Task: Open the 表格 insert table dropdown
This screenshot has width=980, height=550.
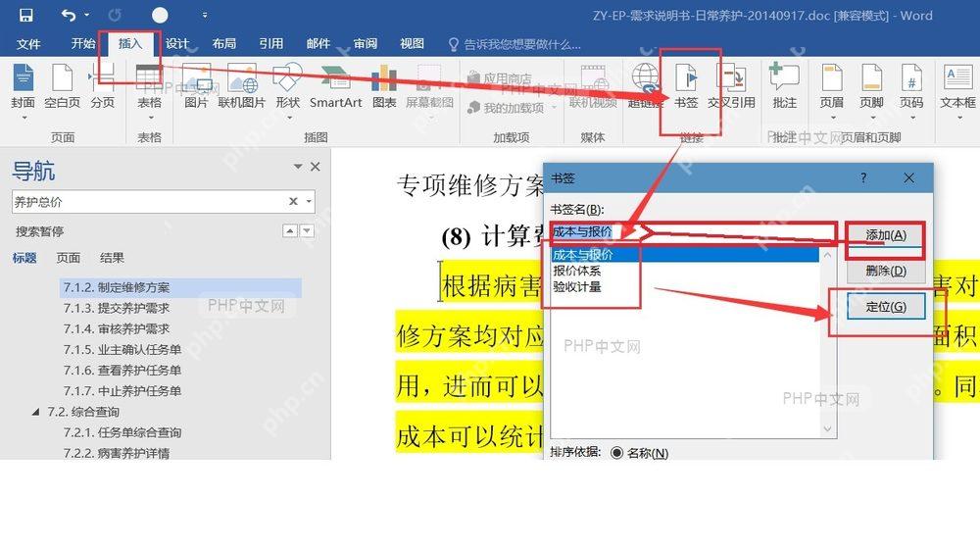Action: pos(149,90)
